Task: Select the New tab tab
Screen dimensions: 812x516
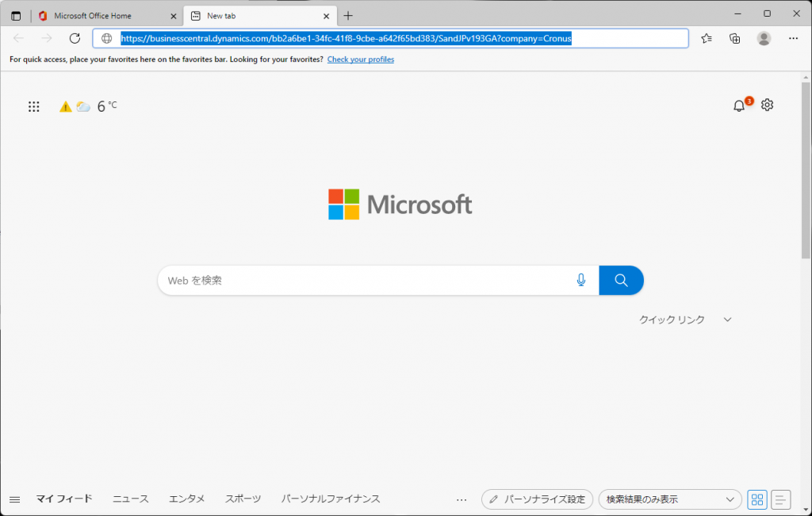Action: click(x=260, y=16)
